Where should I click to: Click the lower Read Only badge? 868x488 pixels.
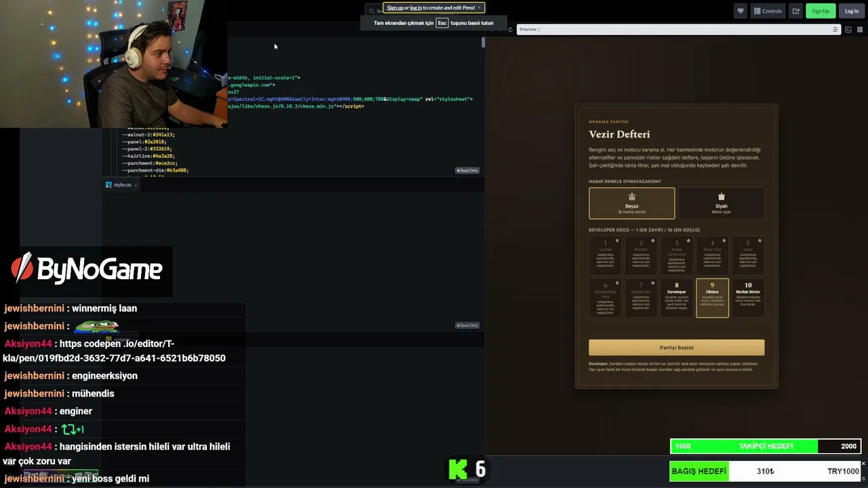tap(467, 325)
